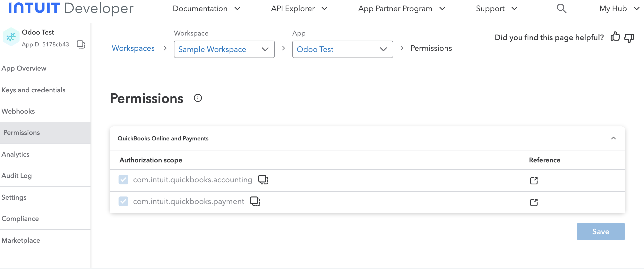Click the Permissions page heading
644x276 pixels.
point(147,98)
